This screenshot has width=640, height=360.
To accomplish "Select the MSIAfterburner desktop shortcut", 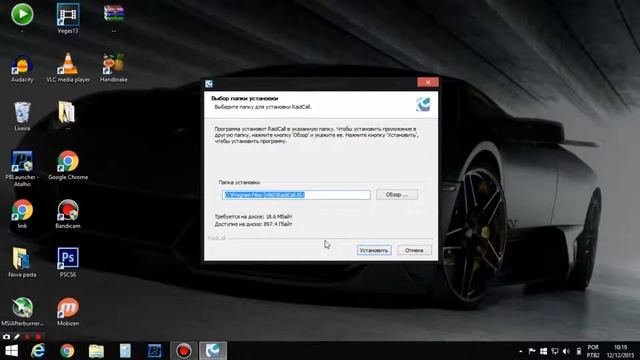I will click(22, 311).
